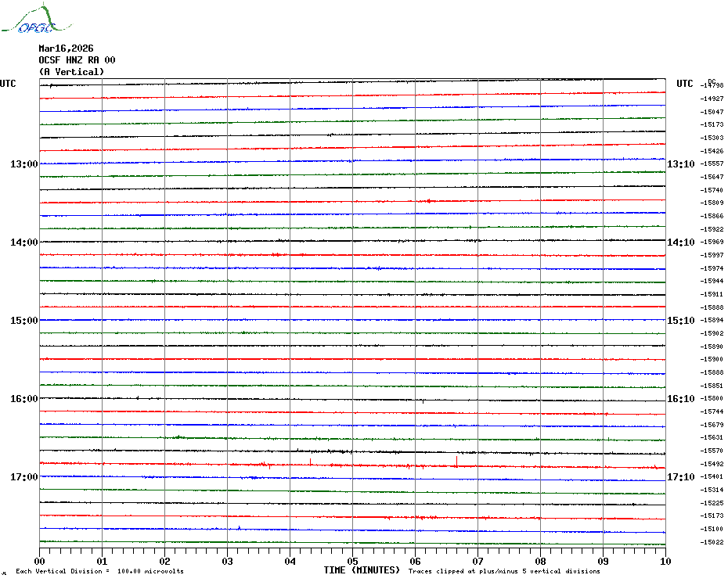Click the 15:00 time label on left axis
Image resolution: width=728 pixels, height=582 pixels.
[24, 320]
